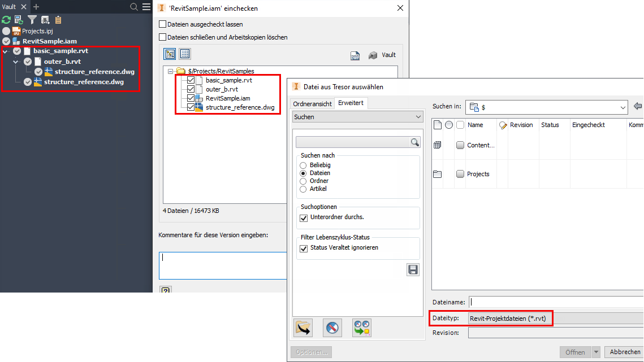
Task: Switch to the 'Ordneransicht' tab
Action: (x=312, y=104)
